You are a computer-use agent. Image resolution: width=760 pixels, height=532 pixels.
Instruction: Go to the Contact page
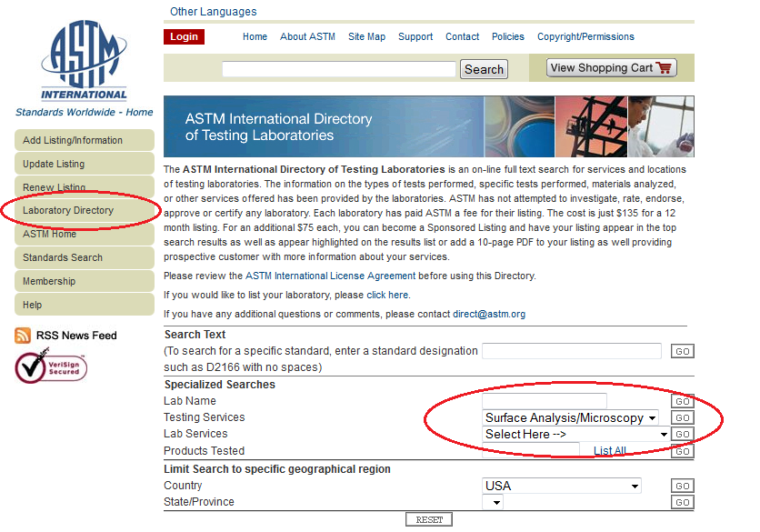click(x=462, y=36)
